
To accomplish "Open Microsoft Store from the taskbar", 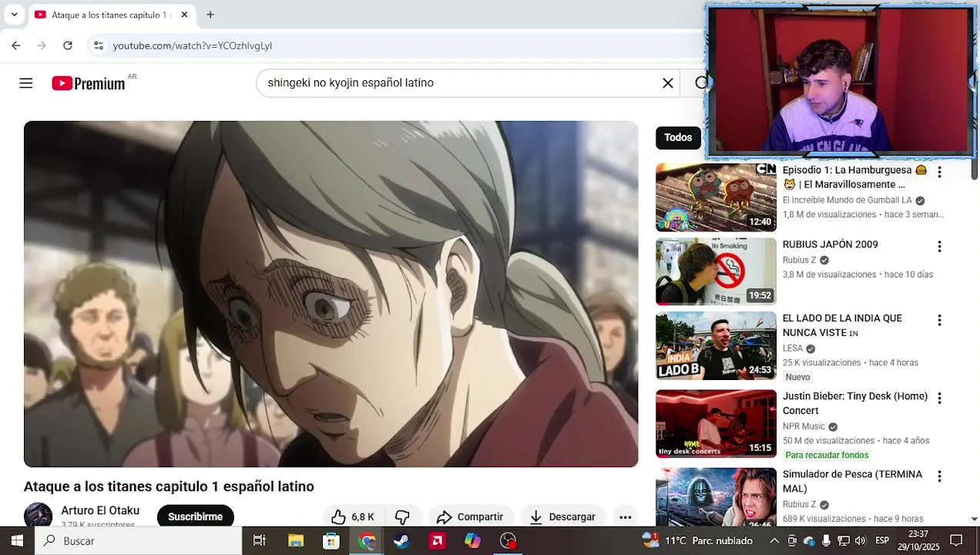I will point(331,540).
